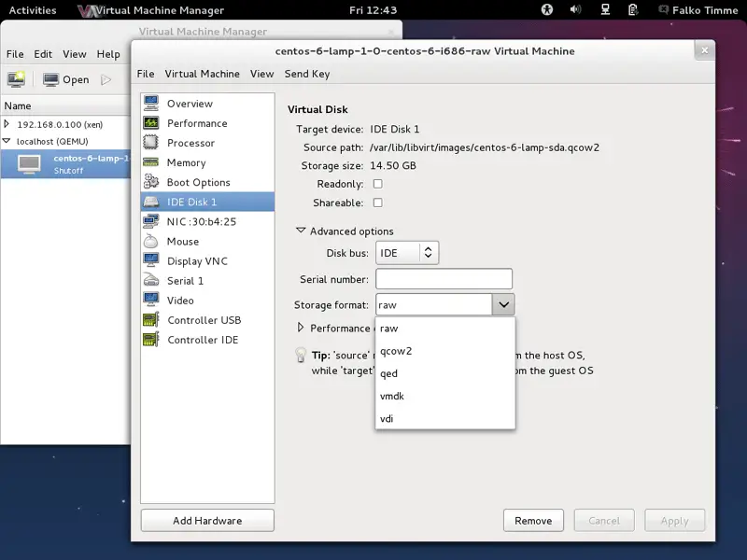747x560 pixels.
Task: Select vmdk from the storage format list
Action: (x=445, y=396)
